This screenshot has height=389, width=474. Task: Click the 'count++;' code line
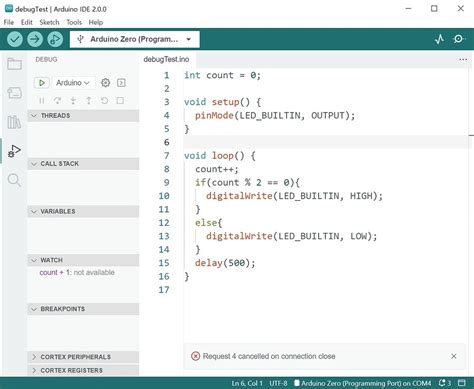217,169
